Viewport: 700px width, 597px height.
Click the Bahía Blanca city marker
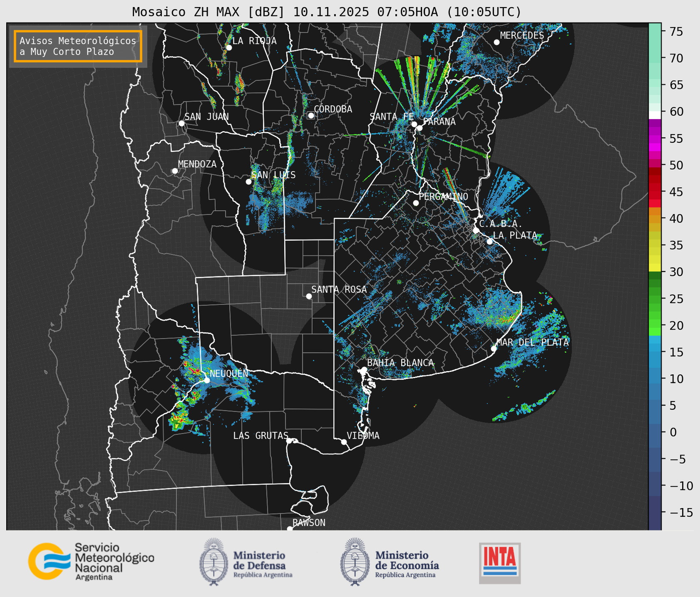[364, 369]
